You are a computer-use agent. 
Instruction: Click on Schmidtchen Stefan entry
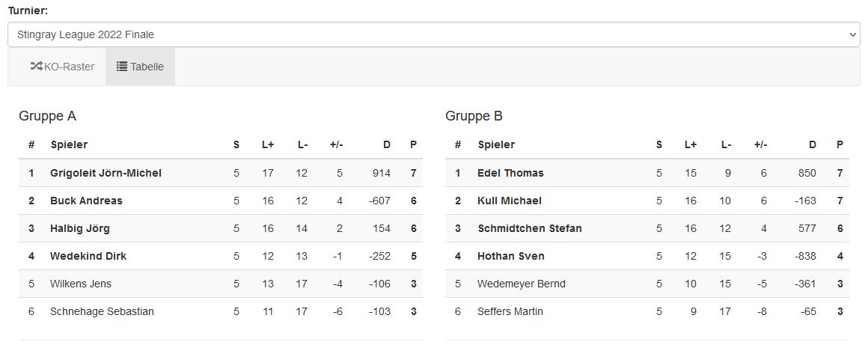[x=530, y=228]
